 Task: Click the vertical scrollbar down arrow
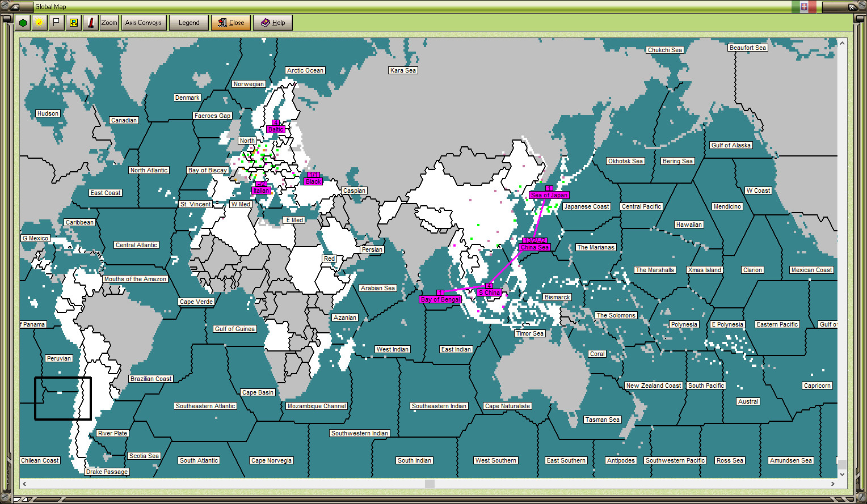[842, 474]
